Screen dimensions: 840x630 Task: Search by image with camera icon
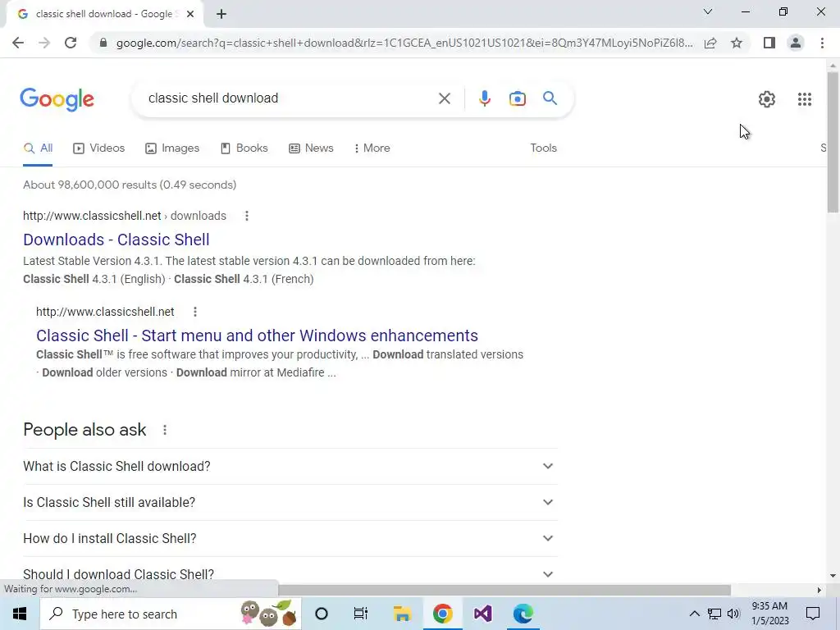pos(518,98)
